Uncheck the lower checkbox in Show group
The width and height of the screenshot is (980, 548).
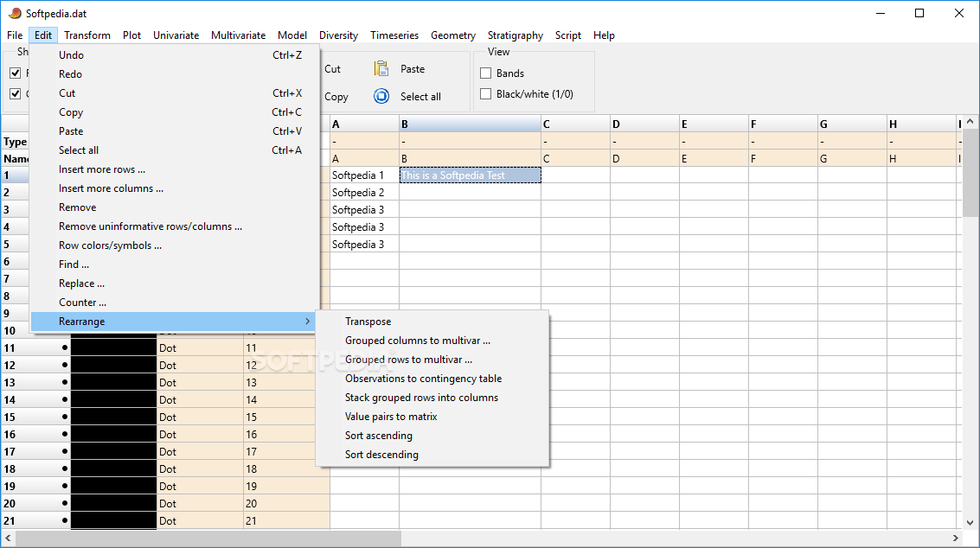tap(16, 93)
